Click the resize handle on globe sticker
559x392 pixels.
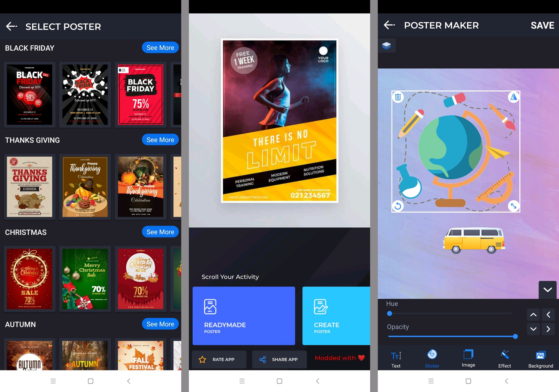(513, 206)
